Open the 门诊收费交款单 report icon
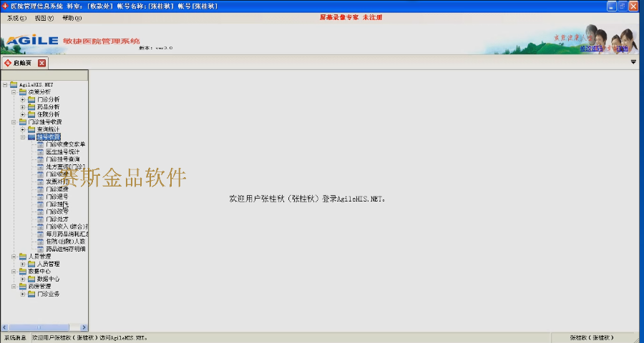The image size is (644, 343). (40, 144)
